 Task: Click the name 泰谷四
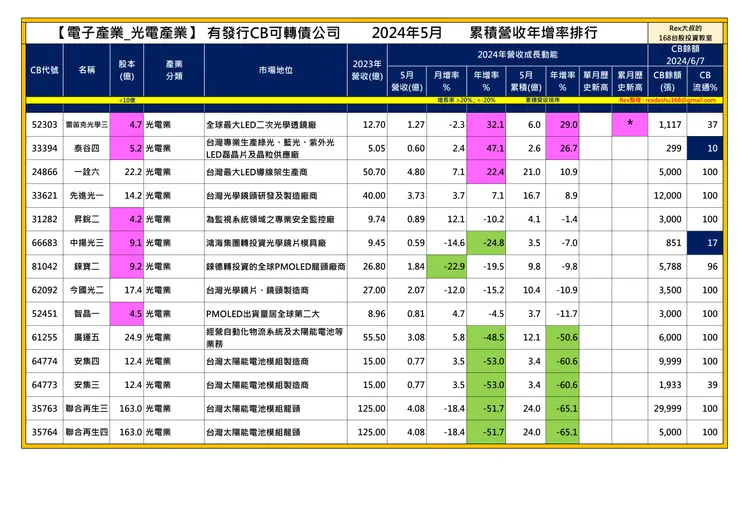pyautogui.click(x=86, y=148)
